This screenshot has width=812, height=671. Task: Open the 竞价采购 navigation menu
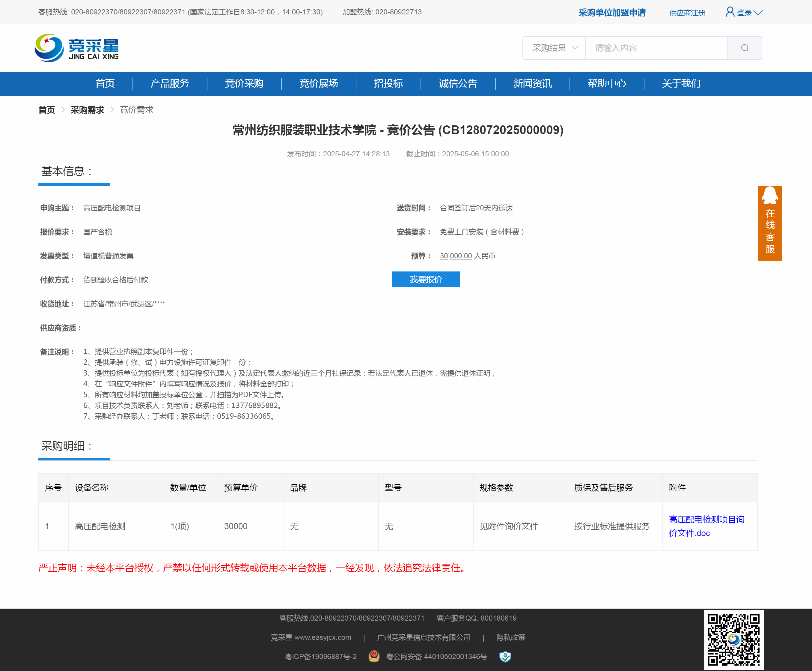[x=244, y=83]
